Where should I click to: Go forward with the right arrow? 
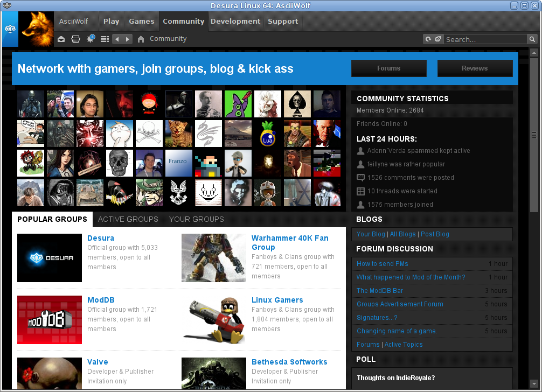128,39
